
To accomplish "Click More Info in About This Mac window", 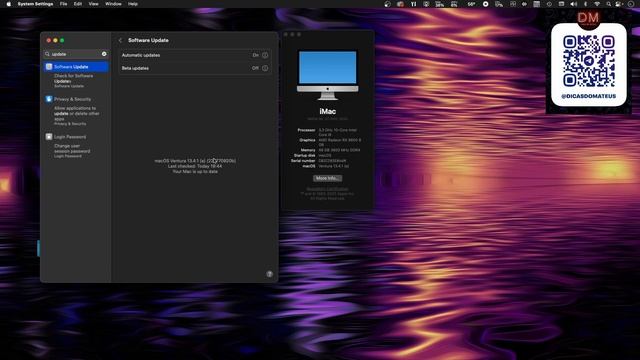I will pos(327,178).
